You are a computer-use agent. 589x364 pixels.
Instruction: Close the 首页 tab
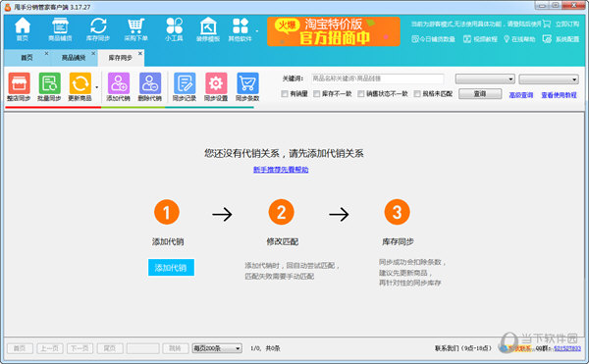[46, 53]
